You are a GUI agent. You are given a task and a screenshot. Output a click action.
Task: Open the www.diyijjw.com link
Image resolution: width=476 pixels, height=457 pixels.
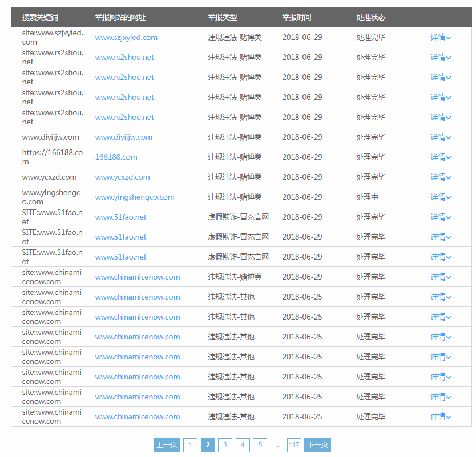pyautogui.click(x=123, y=137)
